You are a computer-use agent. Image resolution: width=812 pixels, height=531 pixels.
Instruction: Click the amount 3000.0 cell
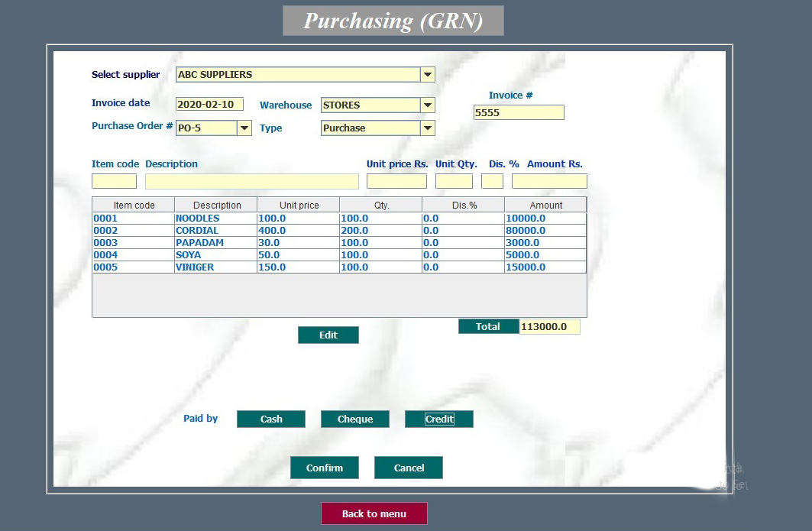point(546,243)
